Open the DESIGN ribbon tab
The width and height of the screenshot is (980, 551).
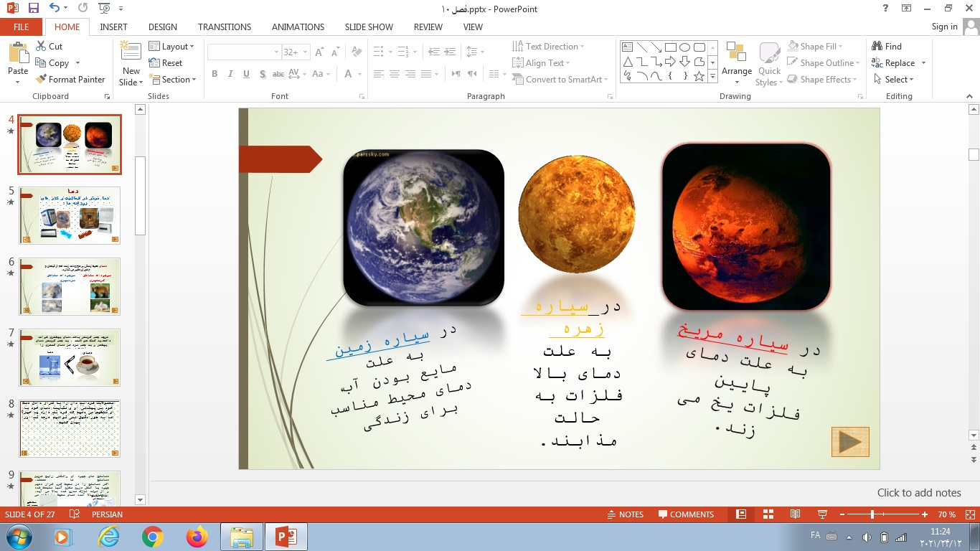[163, 27]
